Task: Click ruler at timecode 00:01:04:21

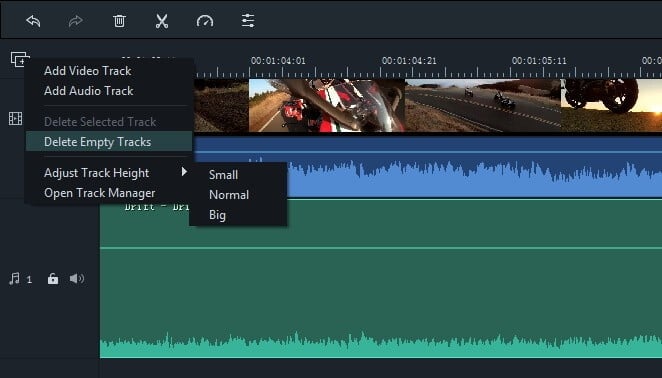Action: click(409, 61)
